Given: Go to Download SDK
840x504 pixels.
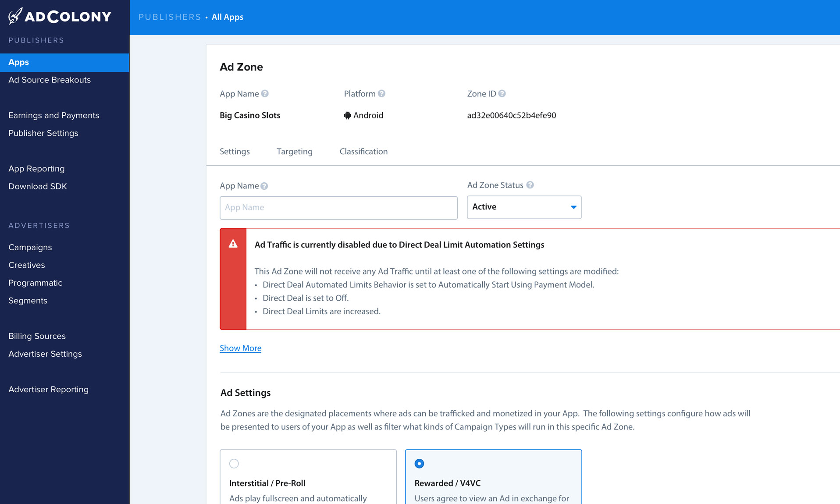Looking at the screenshot, I should (37, 186).
